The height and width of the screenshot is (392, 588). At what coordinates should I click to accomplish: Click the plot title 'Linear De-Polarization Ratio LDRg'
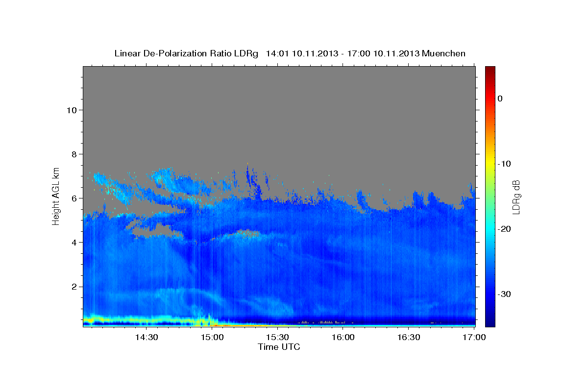[186, 53]
